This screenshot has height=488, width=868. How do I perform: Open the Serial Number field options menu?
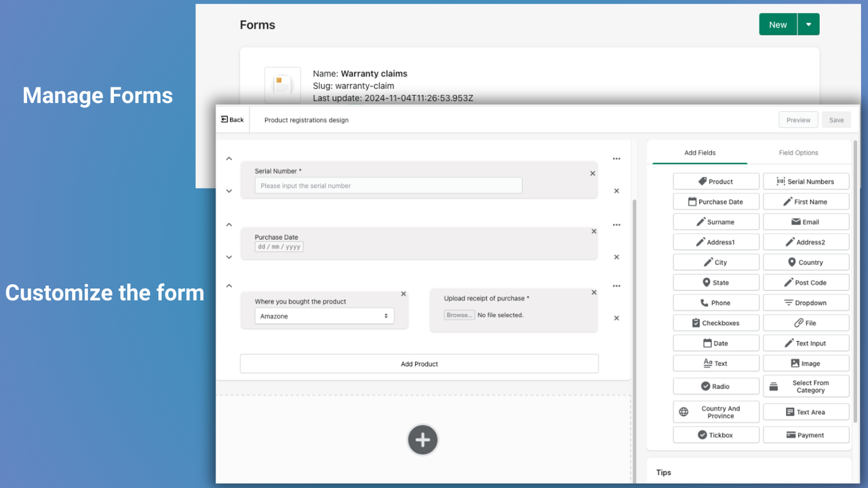tap(616, 158)
